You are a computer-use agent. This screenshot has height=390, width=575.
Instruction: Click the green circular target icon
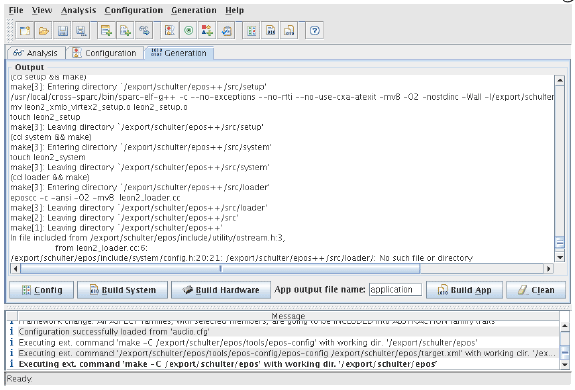tap(188, 31)
